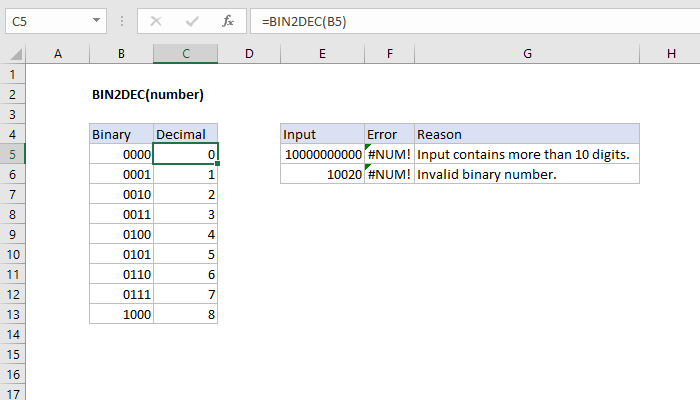Select row 16 header
This screenshot has width=700, height=400.
click(12, 375)
